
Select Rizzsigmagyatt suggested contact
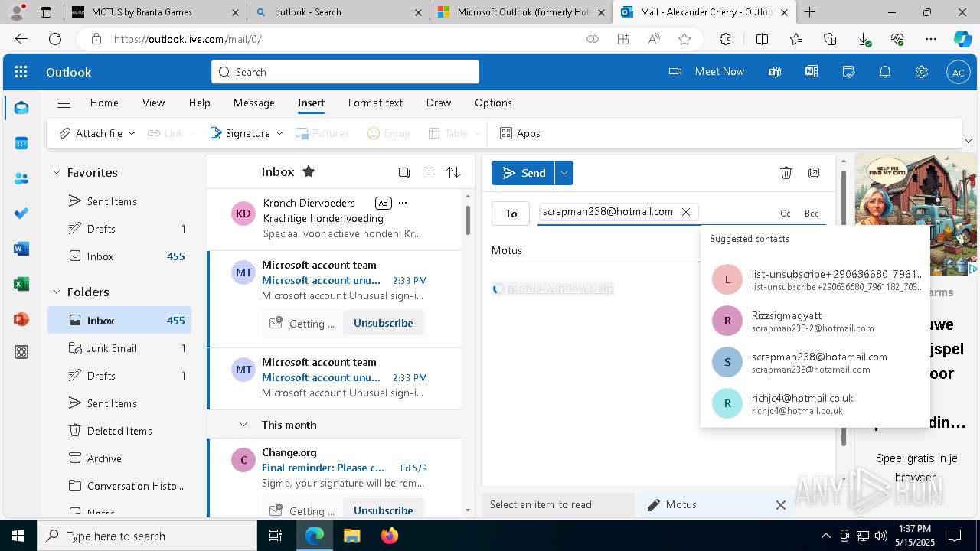(x=815, y=321)
